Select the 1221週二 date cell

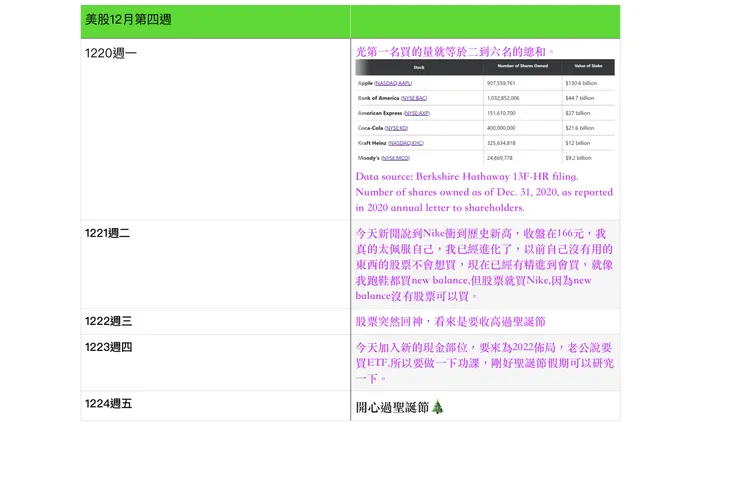point(216,264)
